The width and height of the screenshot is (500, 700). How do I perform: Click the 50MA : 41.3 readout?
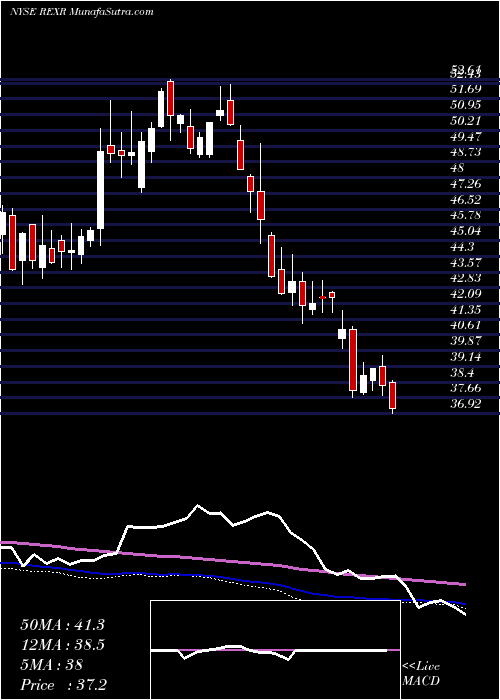(x=62, y=625)
